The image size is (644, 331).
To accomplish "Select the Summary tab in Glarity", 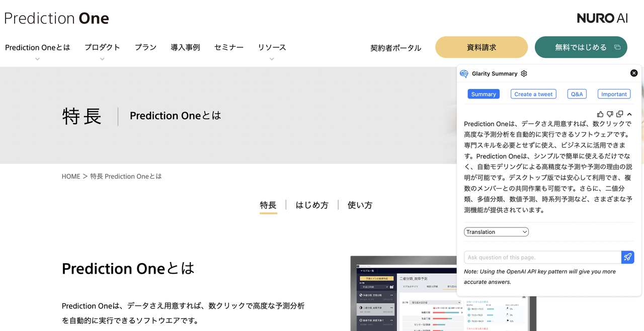I will pos(484,94).
